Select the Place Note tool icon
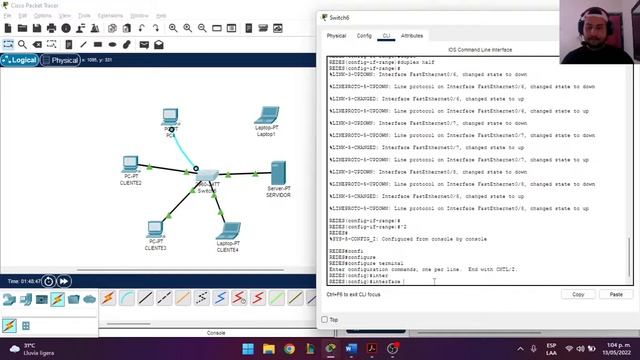The width and height of the screenshot is (640, 360). [69, 44]
